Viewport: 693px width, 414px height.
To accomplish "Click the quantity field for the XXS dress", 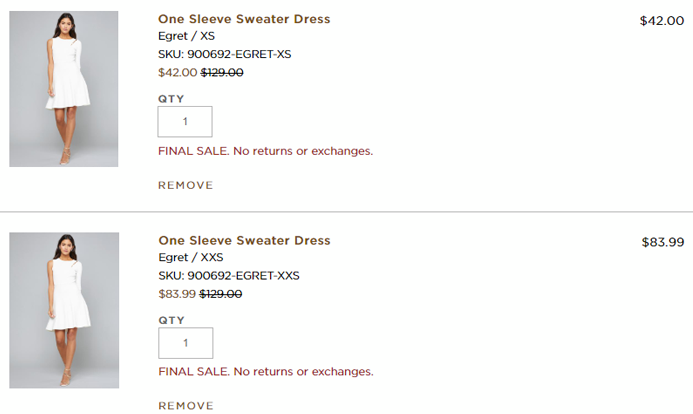I will coord(185,343).
